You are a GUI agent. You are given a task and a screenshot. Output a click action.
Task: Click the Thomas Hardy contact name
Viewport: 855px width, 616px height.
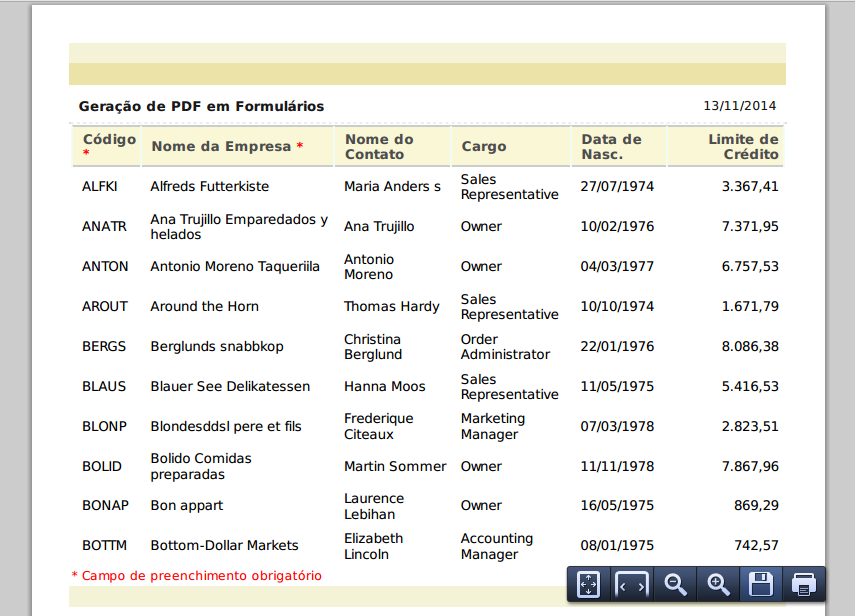[x=392, y=307]
